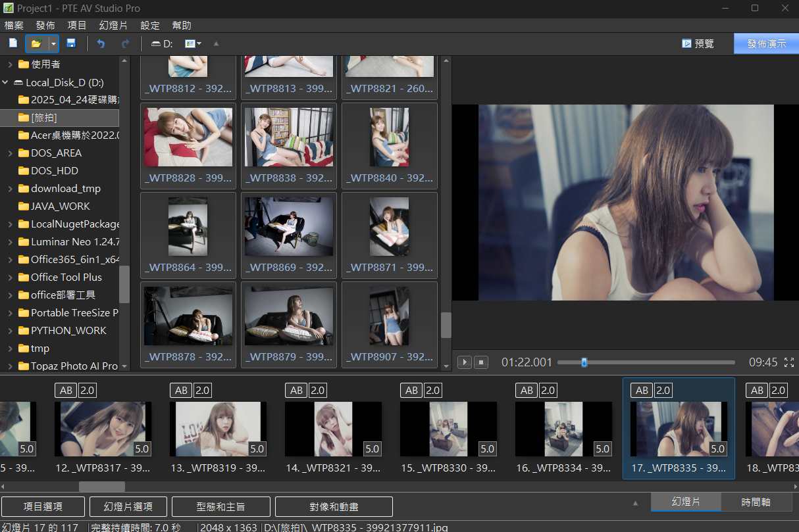This screenshot has width=799, height=532.
Task: Click the 5.0 duration badge on slide 15
Action: point(487,449)
